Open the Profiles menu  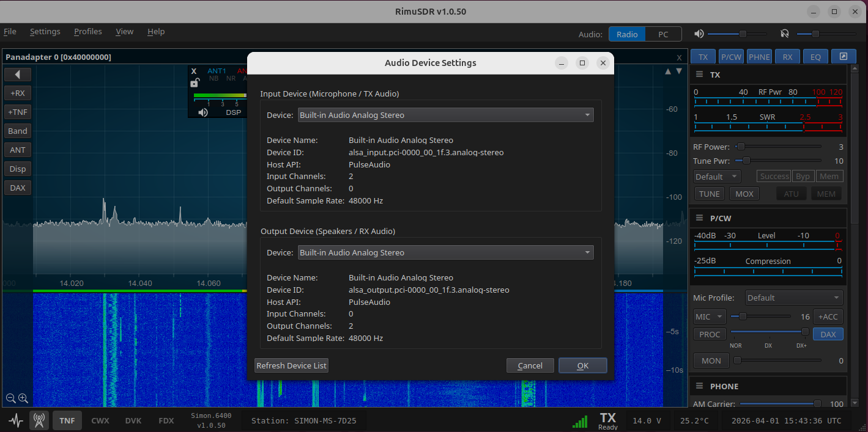87,31
